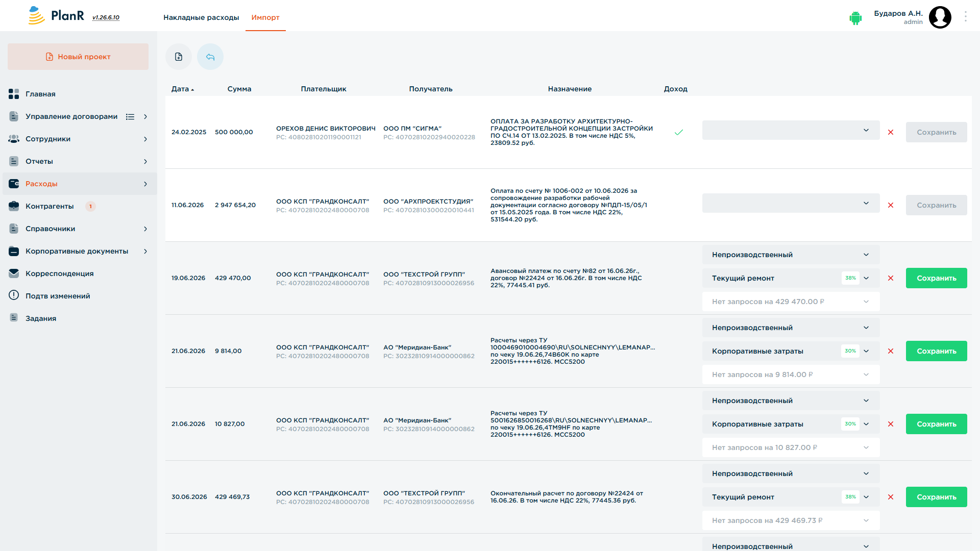Toggle the green income checkmark for Орехов payment
The image size is (980, 551).
click(679, 132)
